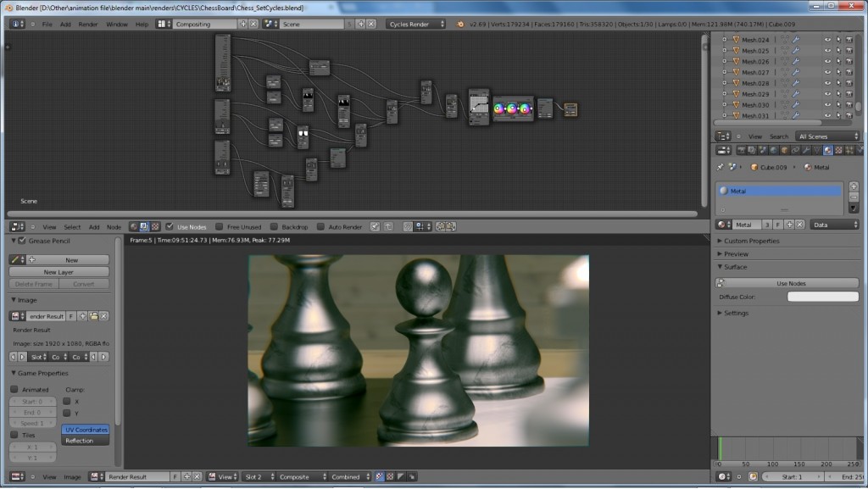Screen dimensions: 868x489
Task: Open the Add menu in the node editor
Action: [96, 226]
